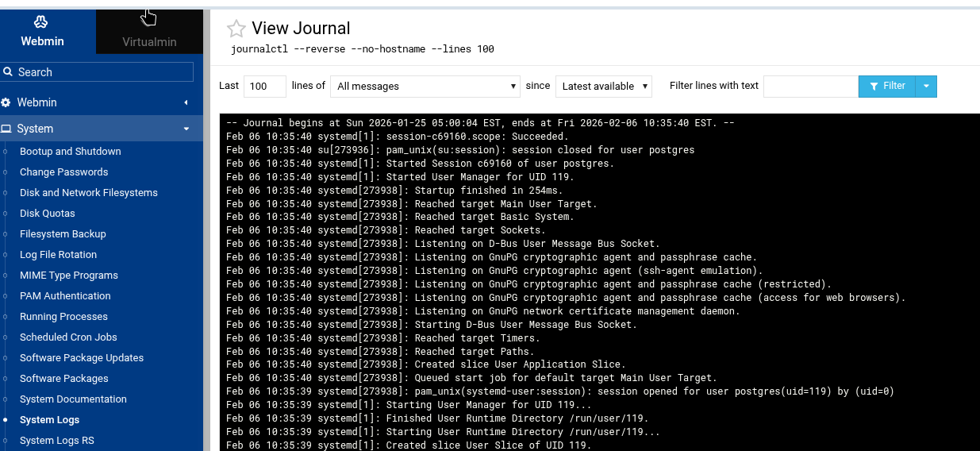Screen dimensions: 980x451
Task: Focus the sidebar Search box
Action: point(103,71)
